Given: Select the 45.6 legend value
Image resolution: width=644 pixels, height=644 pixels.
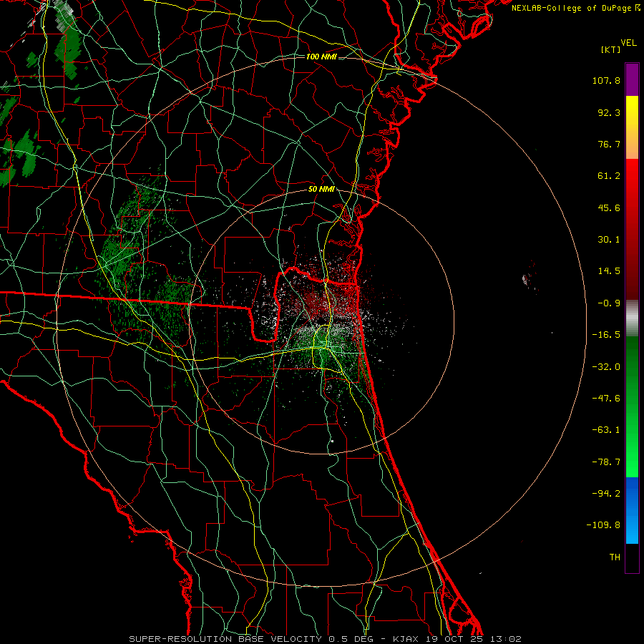Looking at the screenshot, I should click(609, 208).
